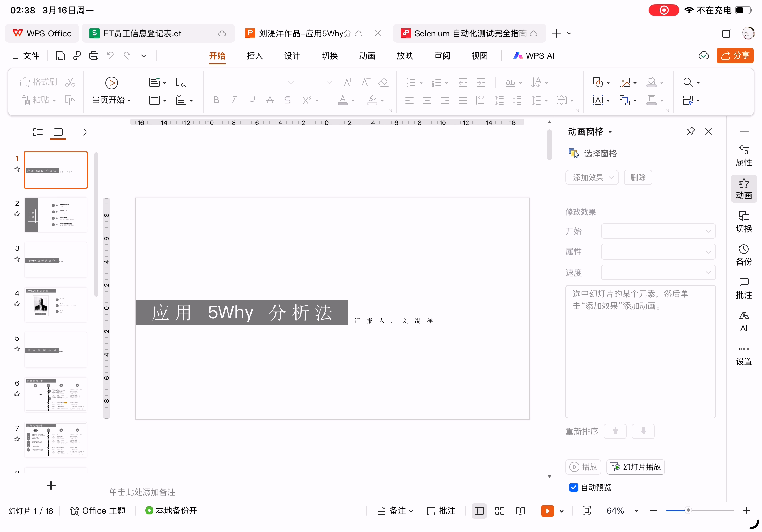Image resolution: width=762 pixels, height=532 pixels.
Task: Start slideshow from the orange play button
Action: point(547,511)
